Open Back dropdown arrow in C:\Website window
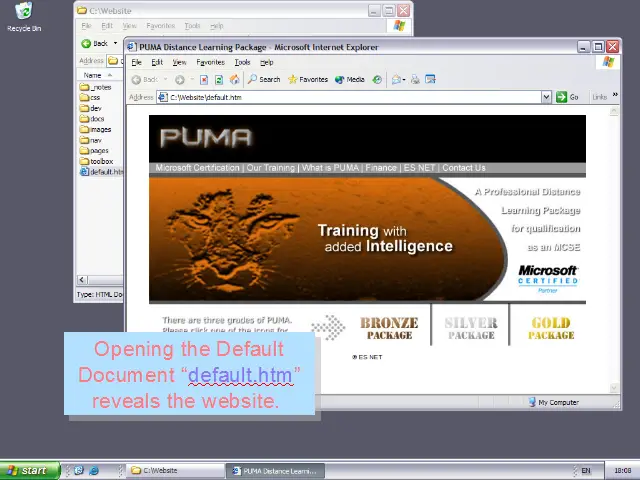The height and width of the screenshot is (480, 640). [116, 43]
